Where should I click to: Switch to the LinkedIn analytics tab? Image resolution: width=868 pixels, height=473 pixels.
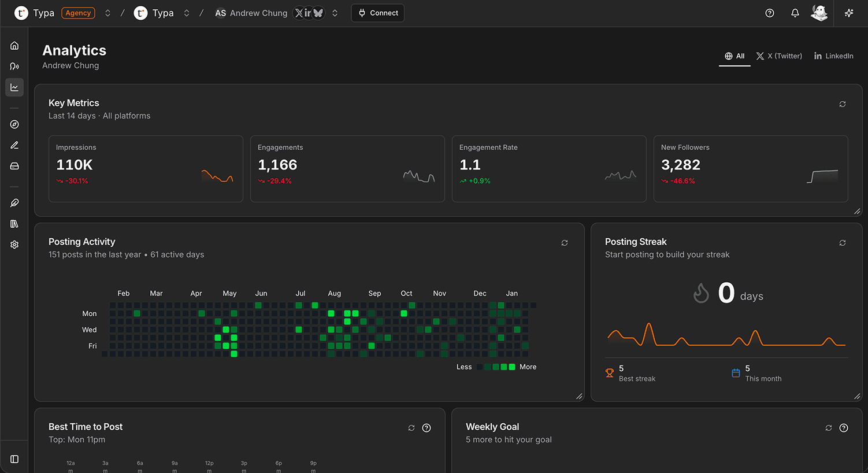coord(833,56)
